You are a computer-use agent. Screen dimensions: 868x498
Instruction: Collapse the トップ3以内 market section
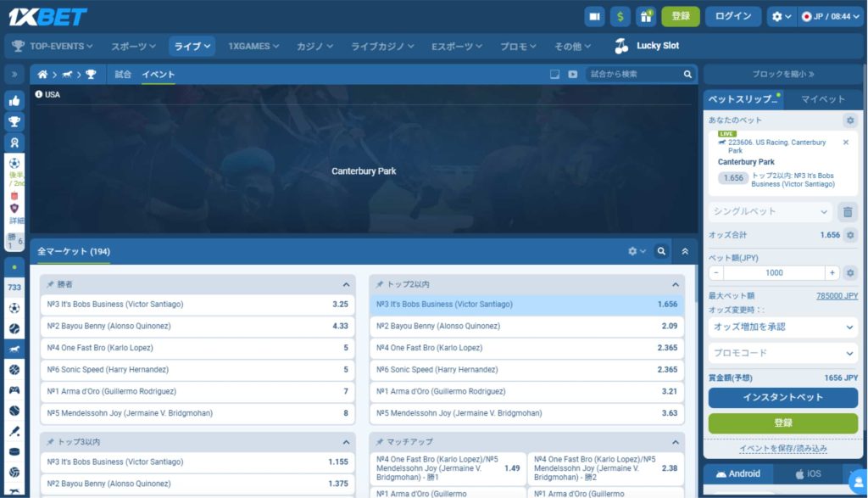(x=346, y=442)
